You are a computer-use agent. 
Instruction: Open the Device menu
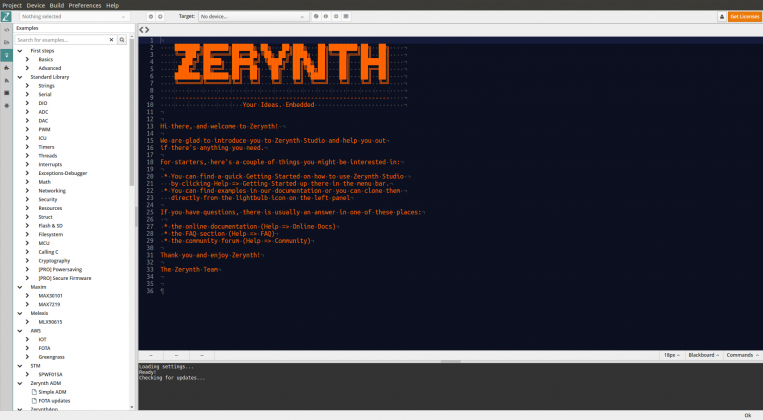[36, 5]
